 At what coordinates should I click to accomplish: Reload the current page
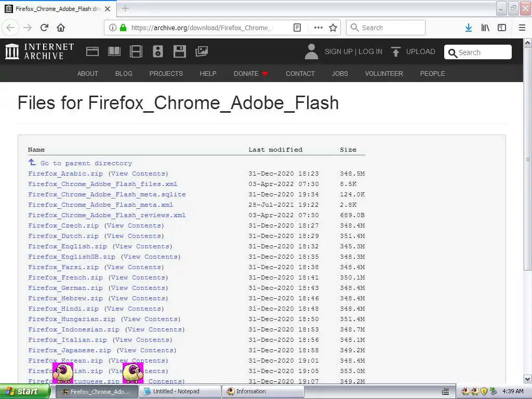click(45, 28)
